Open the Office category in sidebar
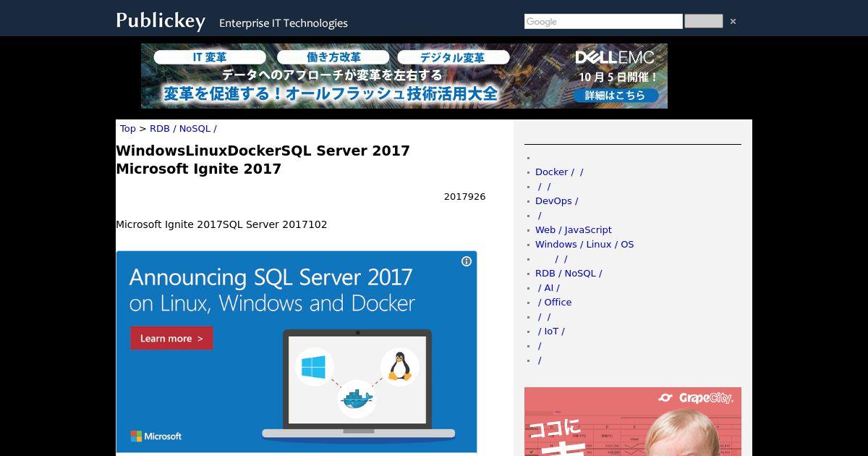Screen dimensions: 868x456 click(553, 303)
